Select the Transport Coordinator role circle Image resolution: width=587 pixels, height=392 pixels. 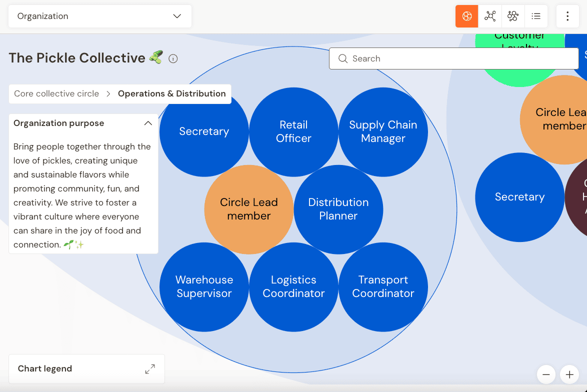click(383, 287)
